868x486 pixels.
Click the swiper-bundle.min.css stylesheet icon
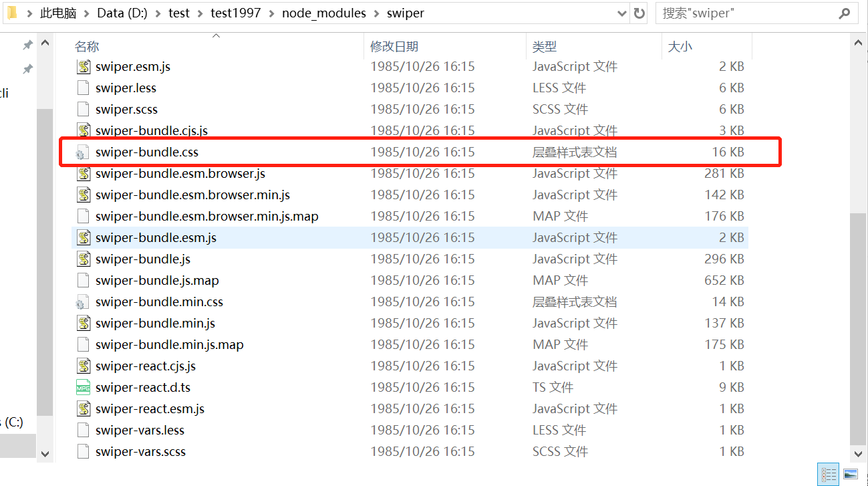click(x=82, y=302)
